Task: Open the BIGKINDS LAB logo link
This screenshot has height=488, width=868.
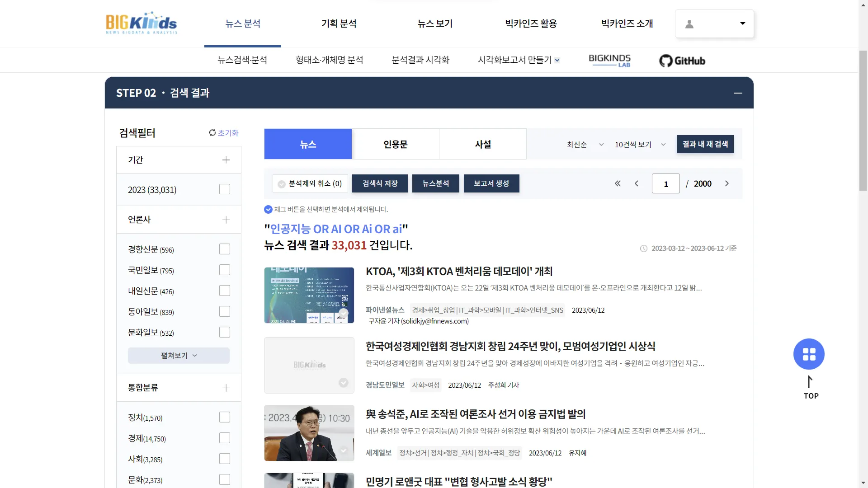Action: (x=609, y=60)
